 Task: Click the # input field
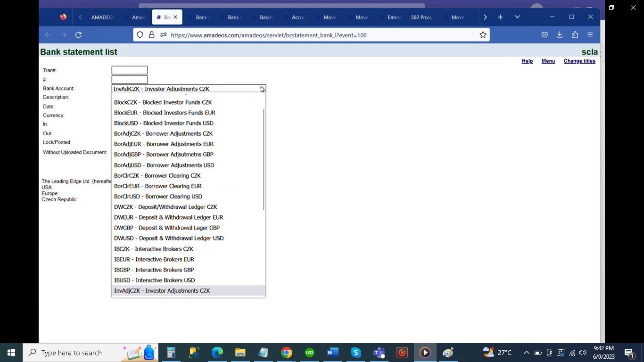pyautogui.click(x=130, y=80)
